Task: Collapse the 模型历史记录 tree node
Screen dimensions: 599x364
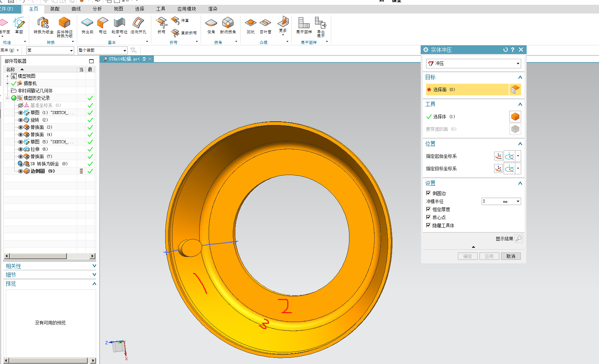Action: click(x=7, y=98)
